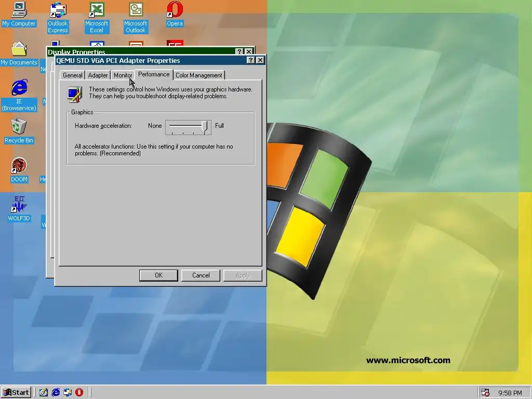Click the help question mark in Adapter Properties
This screenshot has height=399, width=532.
pyautogui.click(x=250, y=60)
